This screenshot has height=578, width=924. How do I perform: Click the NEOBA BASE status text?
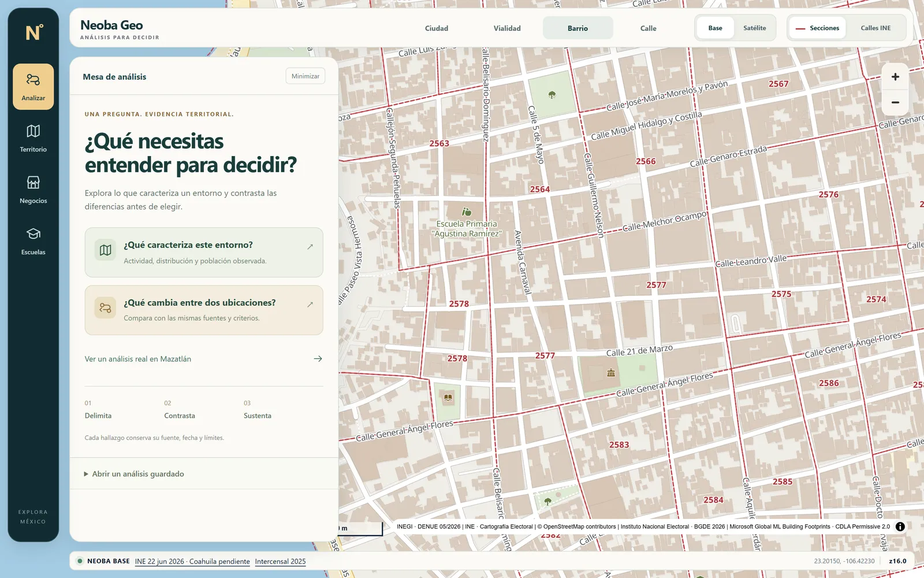pos(109,561)
